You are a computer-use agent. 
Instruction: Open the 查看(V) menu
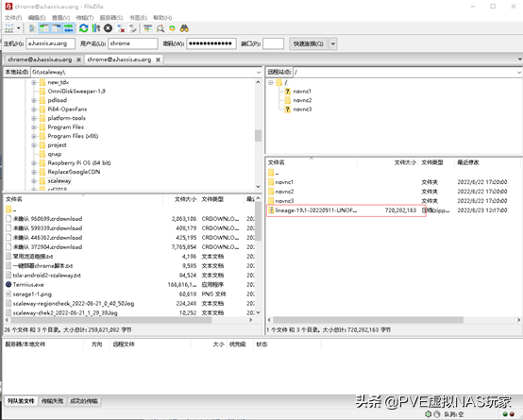pyautogui.click(x=60, y=18)
